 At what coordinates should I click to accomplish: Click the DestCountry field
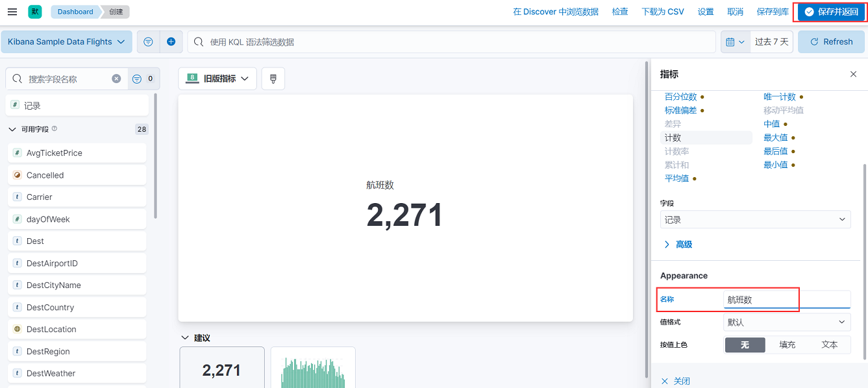pos(77,308)
